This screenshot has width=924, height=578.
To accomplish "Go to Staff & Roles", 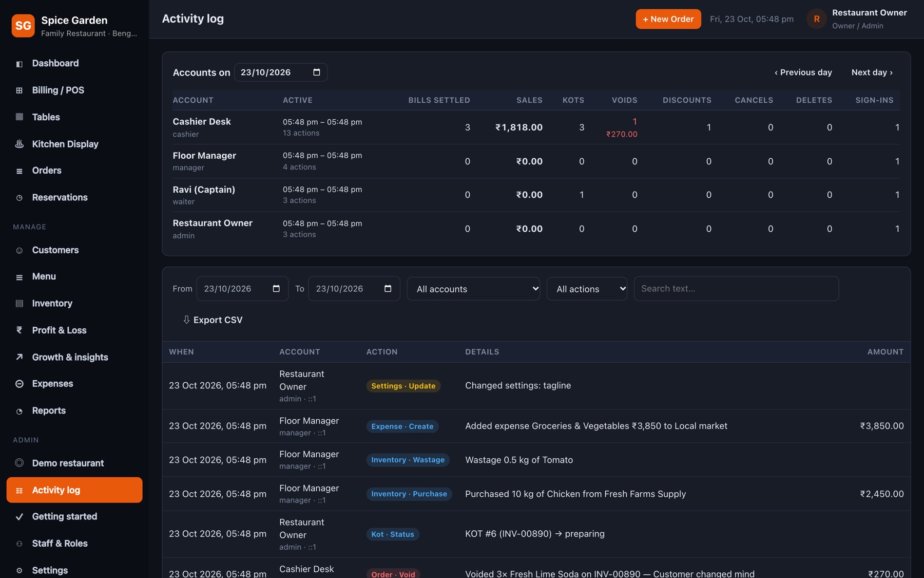I will click(74, 544).
